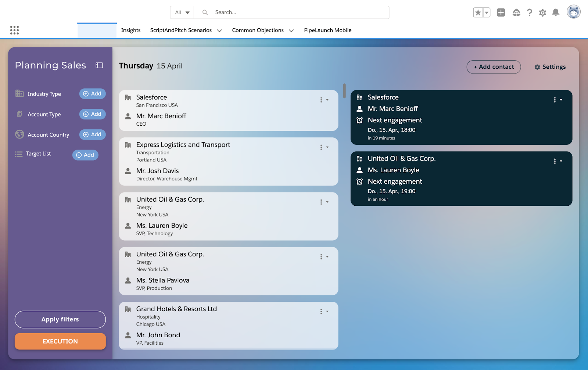This screenshot has width=588, height=370.
Task: Open Express Logistics and Transport account
Action: pos(183,145)
